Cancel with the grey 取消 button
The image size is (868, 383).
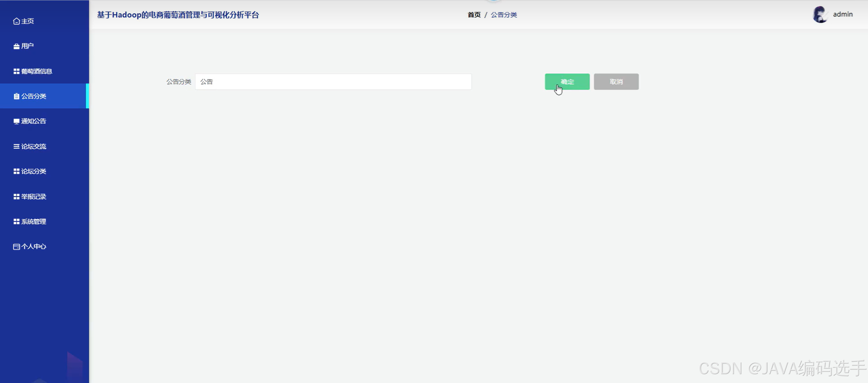click(x=616, y=82)
